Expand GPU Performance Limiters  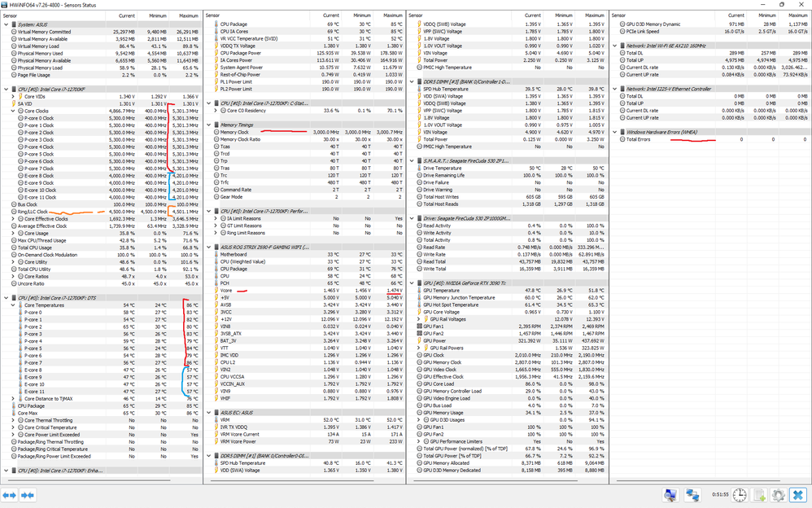tap(419, 441)
